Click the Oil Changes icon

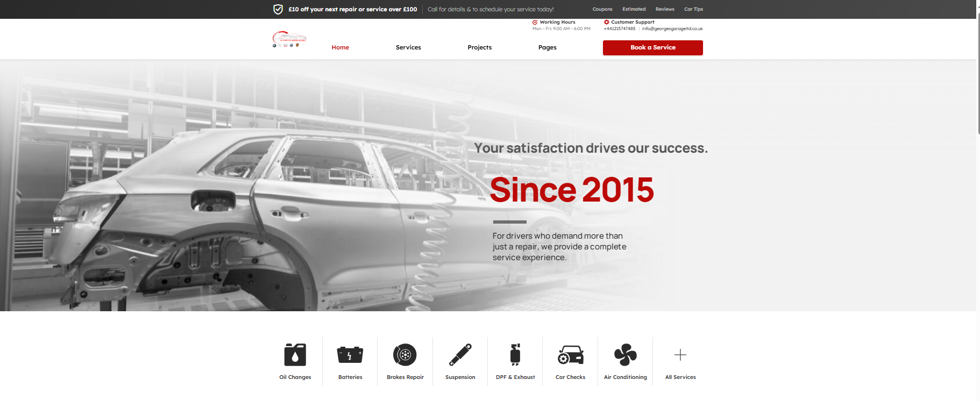point(295,355)
